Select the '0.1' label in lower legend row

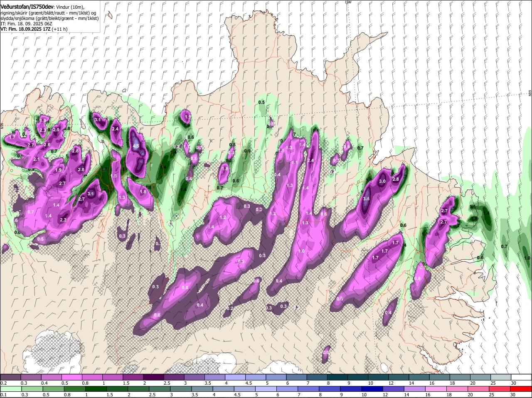3,395
